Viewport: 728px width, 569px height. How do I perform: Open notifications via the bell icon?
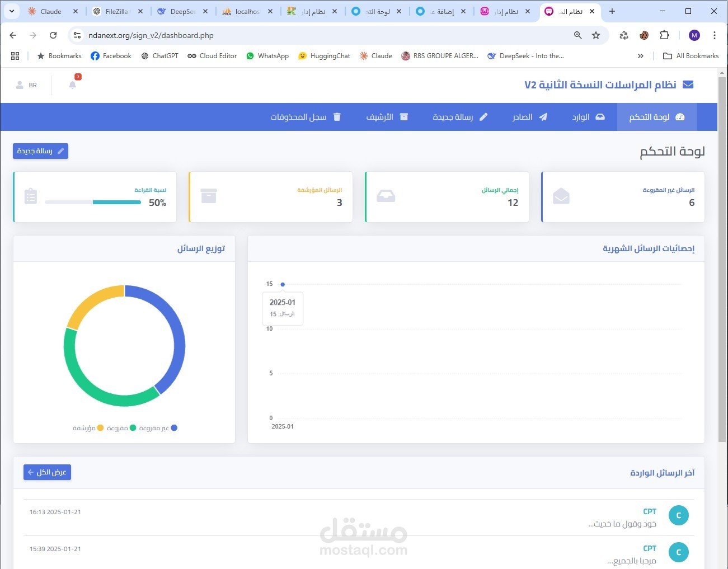click(x=72, y=85)
